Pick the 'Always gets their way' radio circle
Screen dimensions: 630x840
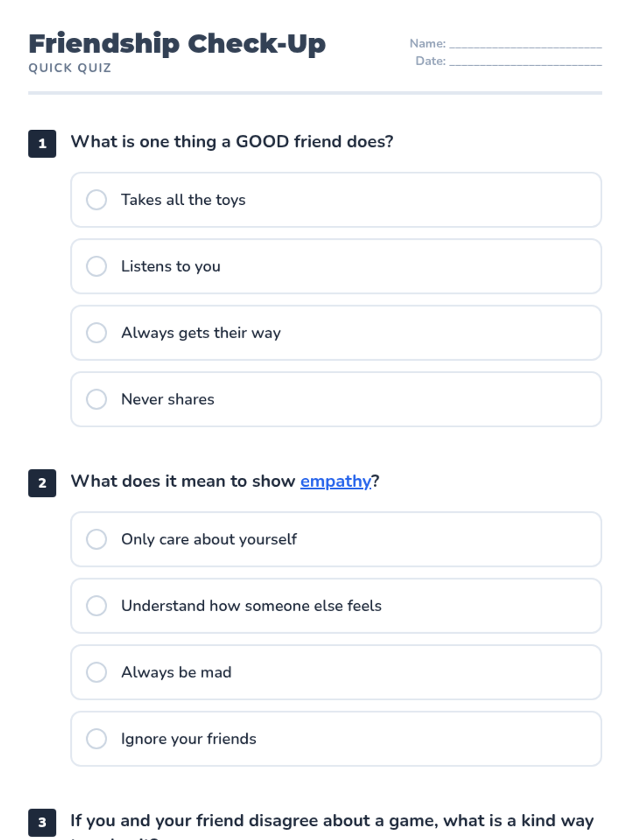pyautogui.click(x=97, y=333)
